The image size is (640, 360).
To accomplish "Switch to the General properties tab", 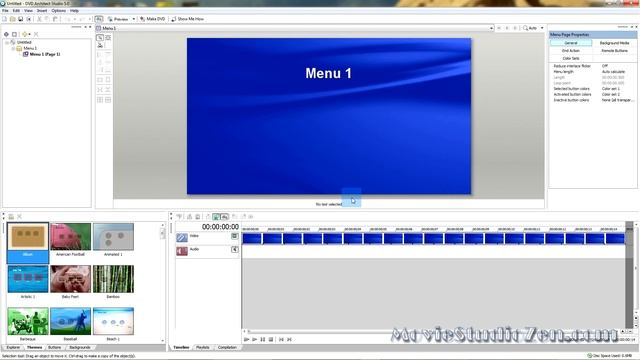I will [x=571, y=43].
